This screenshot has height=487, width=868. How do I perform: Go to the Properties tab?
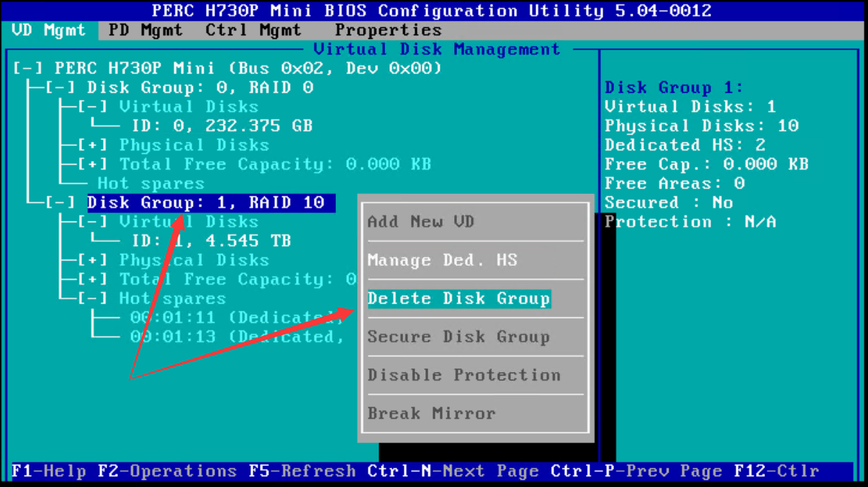pos(388,30)
